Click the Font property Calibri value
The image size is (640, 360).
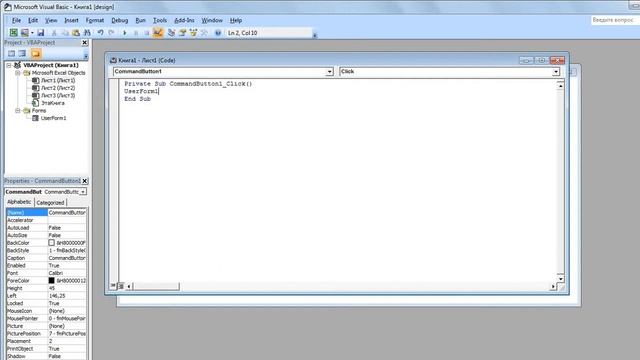click(x=67, y=273)
